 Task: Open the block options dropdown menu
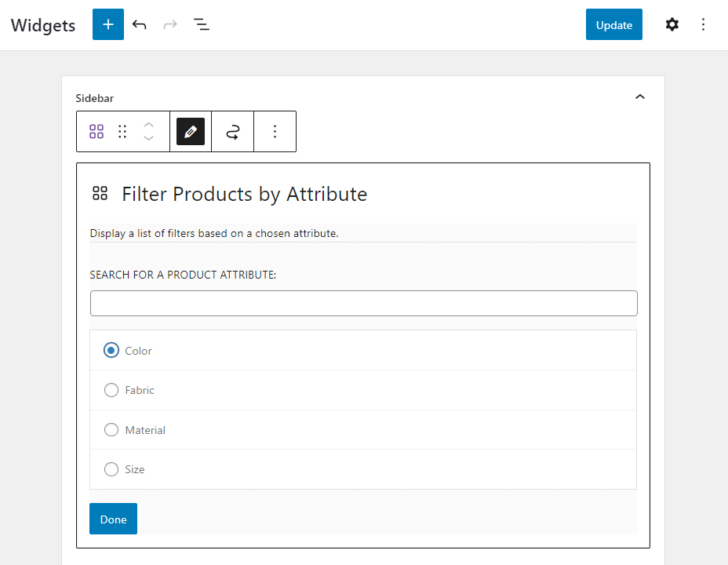click(275, 131)
